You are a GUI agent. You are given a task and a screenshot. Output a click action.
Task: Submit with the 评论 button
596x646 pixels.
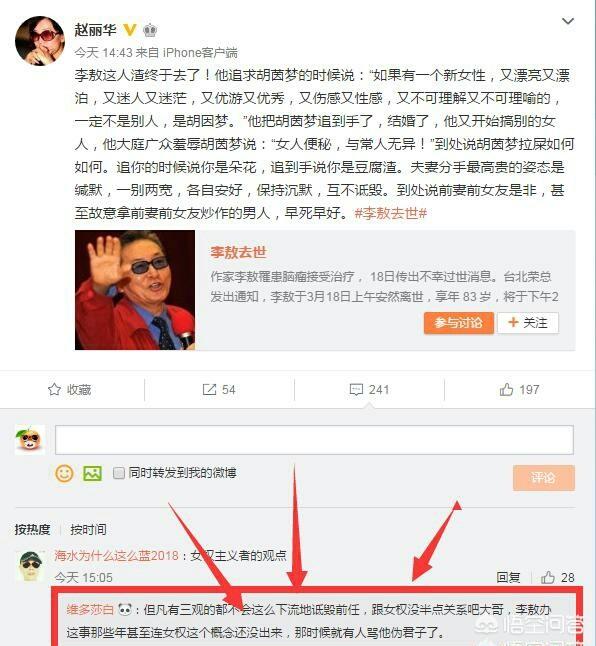(544, 477)
